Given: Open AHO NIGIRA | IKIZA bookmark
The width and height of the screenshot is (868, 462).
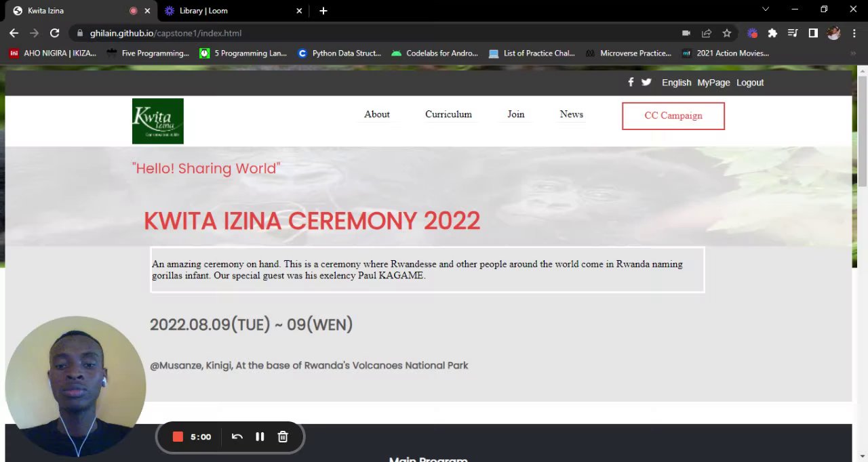Looking at the screenshot, I should [x=53, y=53].
